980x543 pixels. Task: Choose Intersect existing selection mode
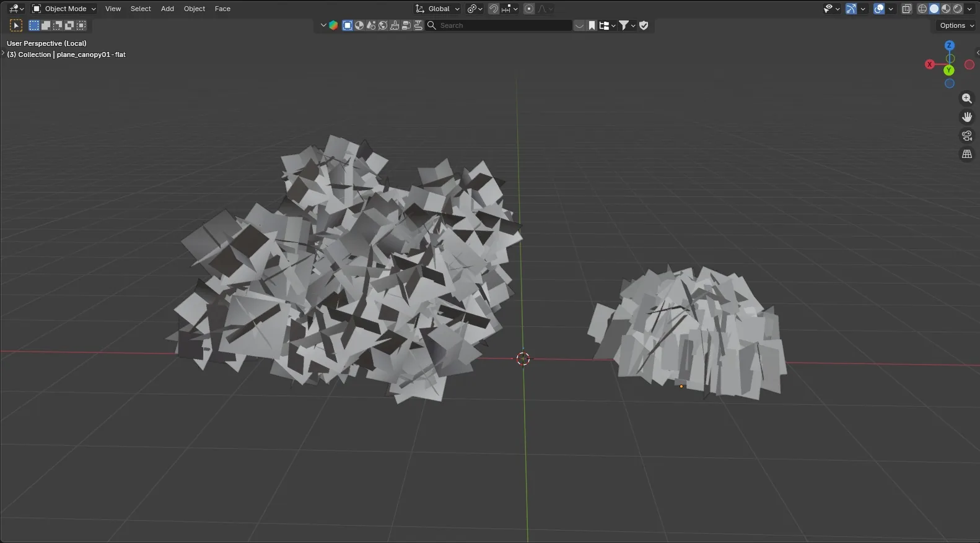(x=81, y=25)
